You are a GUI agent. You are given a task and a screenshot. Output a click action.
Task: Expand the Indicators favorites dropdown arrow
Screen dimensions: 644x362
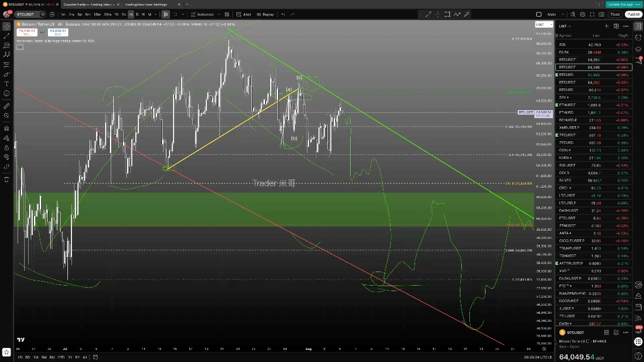[x=219, y=14]
